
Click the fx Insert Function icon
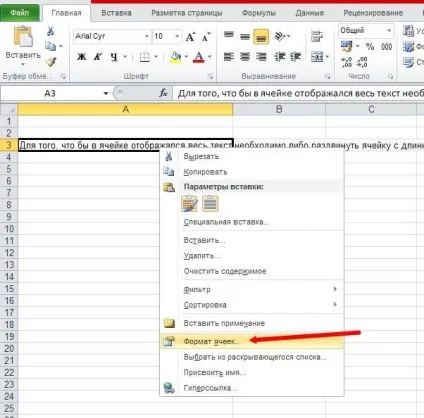[x=163, y=93]
